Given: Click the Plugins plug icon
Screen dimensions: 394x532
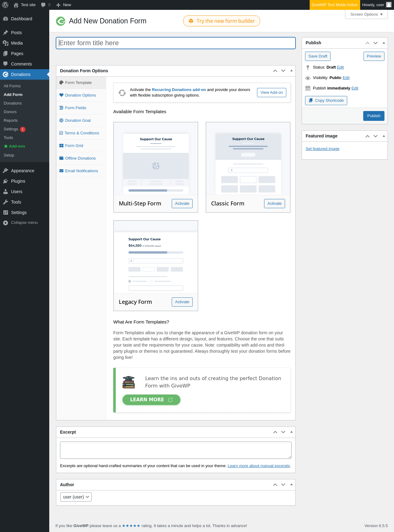Looking at the screenshot, I should (6, 181).
